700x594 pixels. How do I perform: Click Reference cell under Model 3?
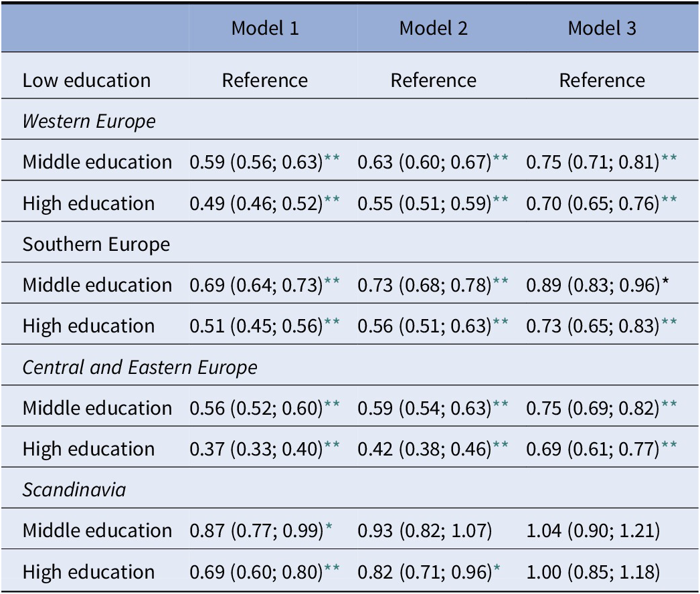602,81
